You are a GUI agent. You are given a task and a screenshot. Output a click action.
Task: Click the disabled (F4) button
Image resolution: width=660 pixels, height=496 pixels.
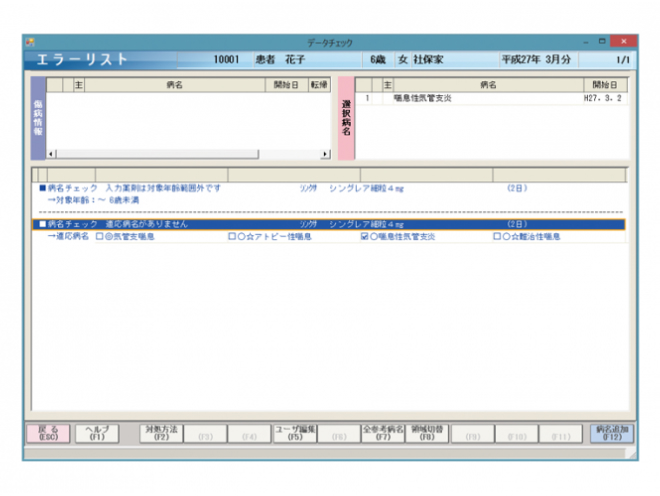point(249,434)
